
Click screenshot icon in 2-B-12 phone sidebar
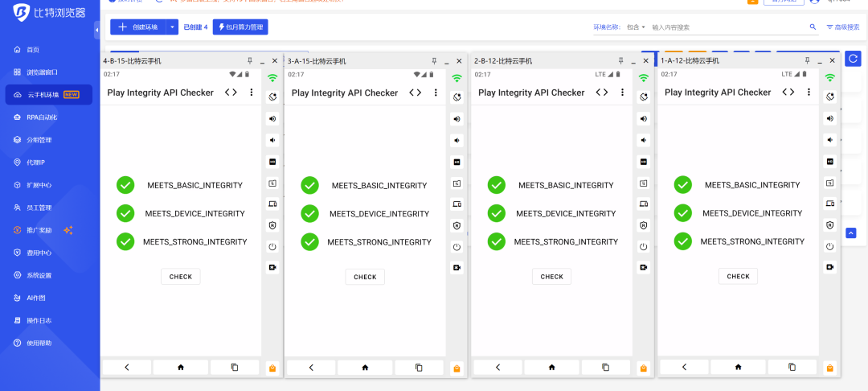tap(643, 183)
